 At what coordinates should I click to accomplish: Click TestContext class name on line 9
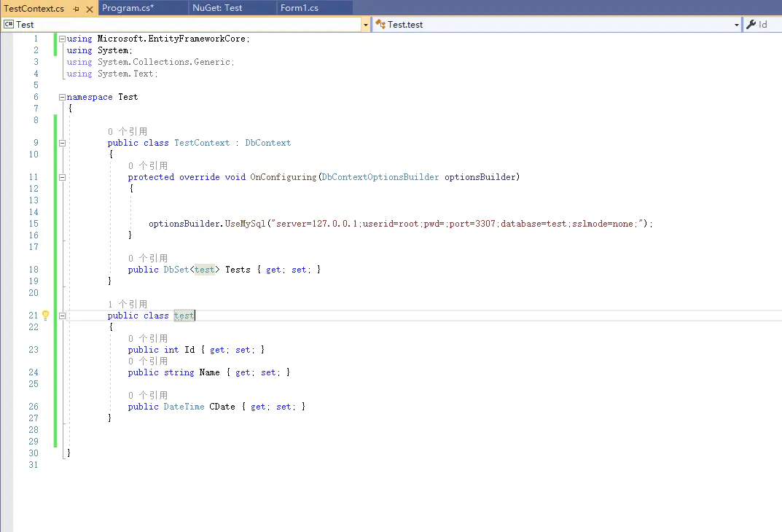coord(202,143)
